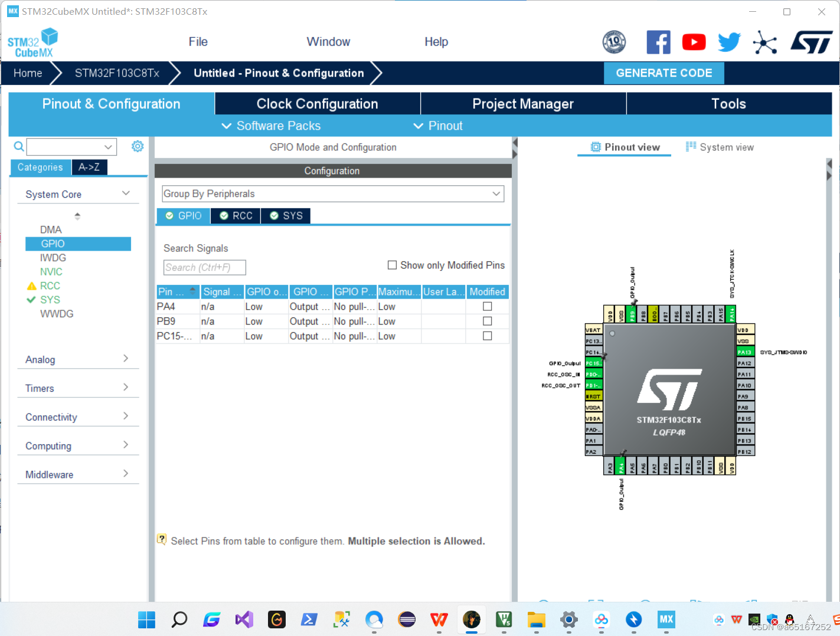This screenshot has height=636, width=840.
Task: Select PA4 pin on chip
Action: pos(621,465)
